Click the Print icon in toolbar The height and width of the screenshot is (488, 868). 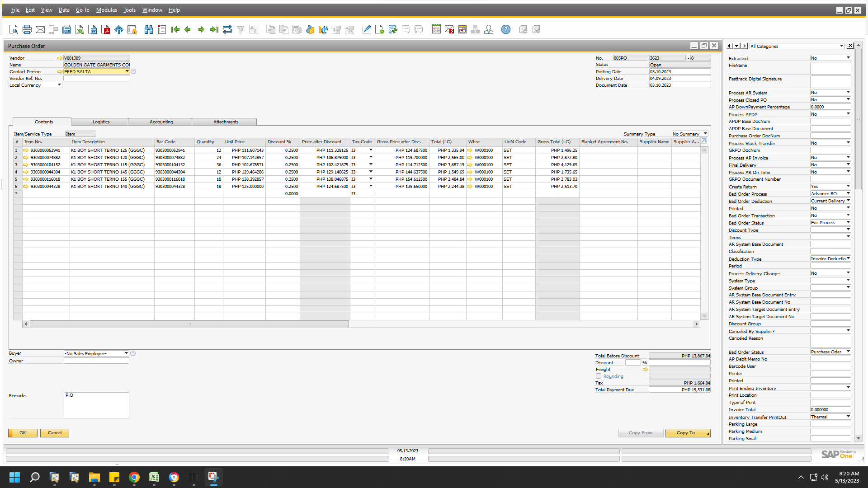coord(27,29)
